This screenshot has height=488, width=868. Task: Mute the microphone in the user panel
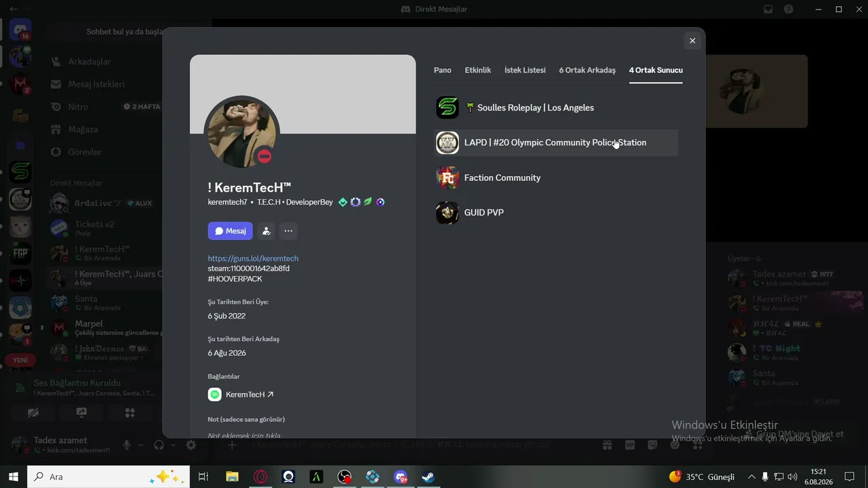click(x=126, y=445)
